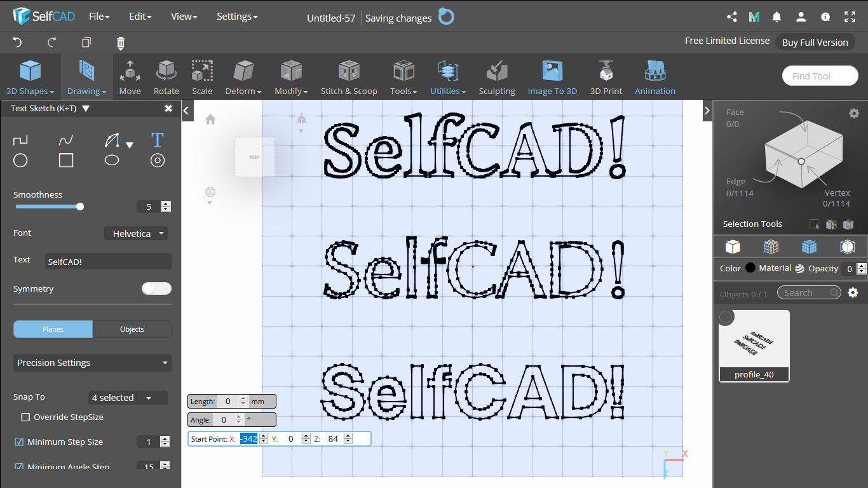This screenshot has width=868, height=488.
Task: Switch to the Planes tab
Action: [x=53, y=329]
